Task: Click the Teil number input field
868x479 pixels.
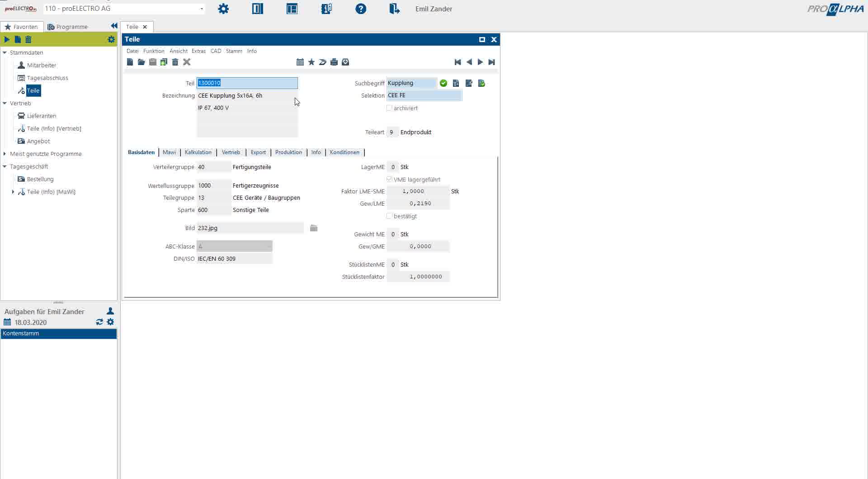Action: coord(247,83)
